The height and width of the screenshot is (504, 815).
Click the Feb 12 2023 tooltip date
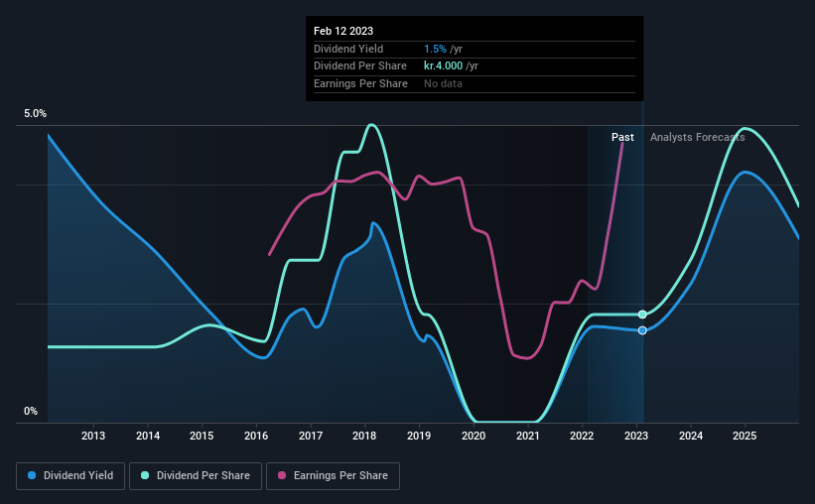pos(343,31)
